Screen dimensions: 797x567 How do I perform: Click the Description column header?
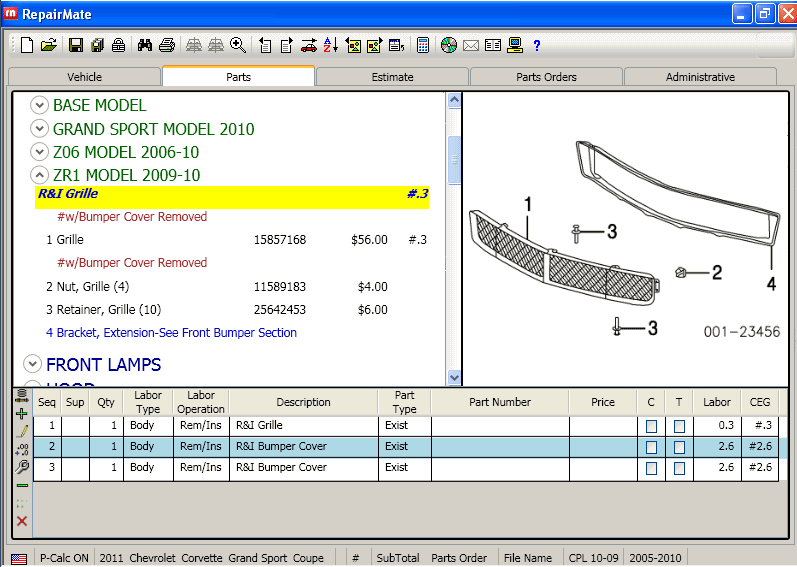303,402
